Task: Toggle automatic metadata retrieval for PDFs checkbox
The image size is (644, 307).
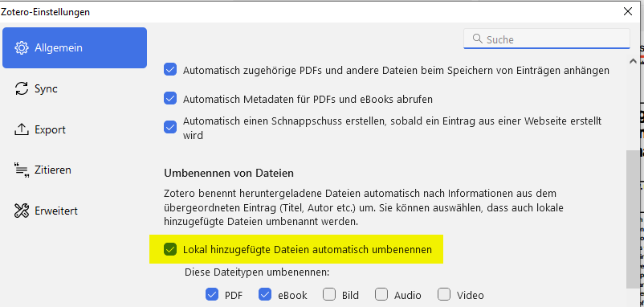Action: click(170, 99)
